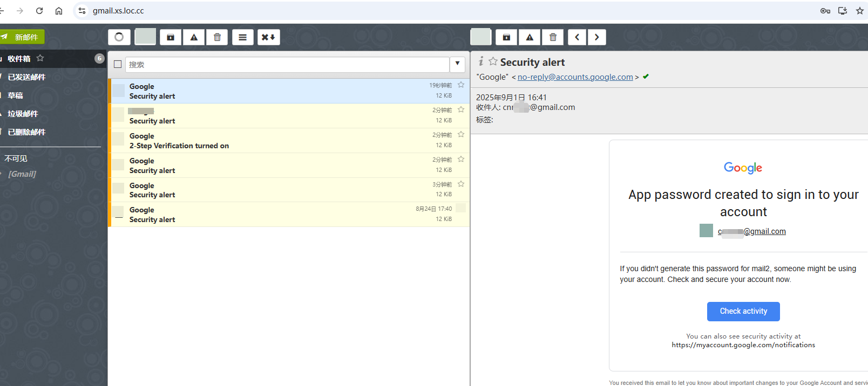Image resolution: width=868 pixels, height=386 pixels.
Task: Click the blank button left of list archive
Action: coord(145,37)
